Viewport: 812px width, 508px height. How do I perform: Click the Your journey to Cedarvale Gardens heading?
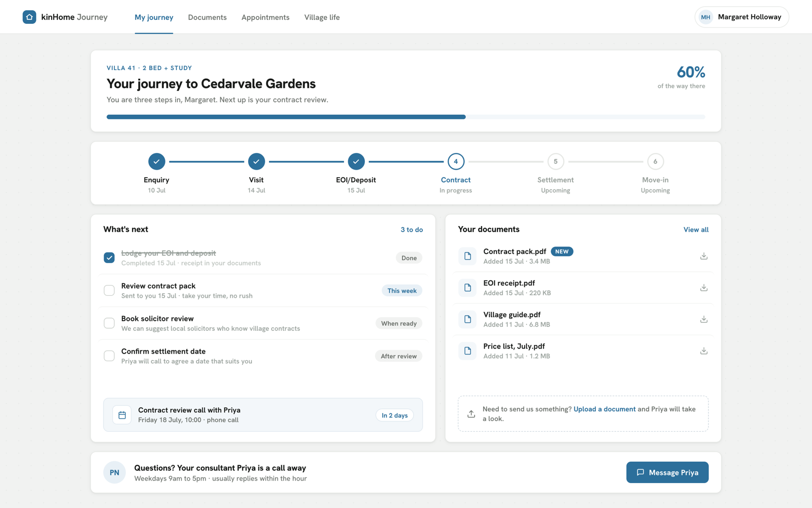(211, 83)
